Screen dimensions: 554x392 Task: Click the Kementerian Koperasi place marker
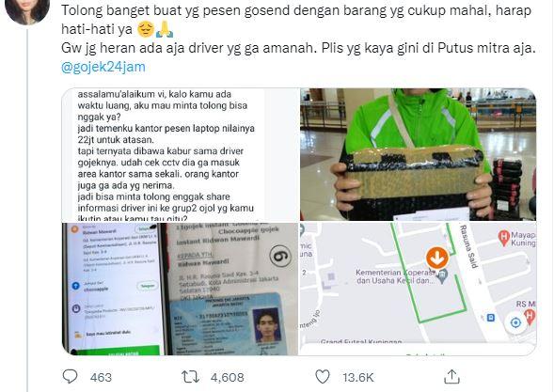442,275
